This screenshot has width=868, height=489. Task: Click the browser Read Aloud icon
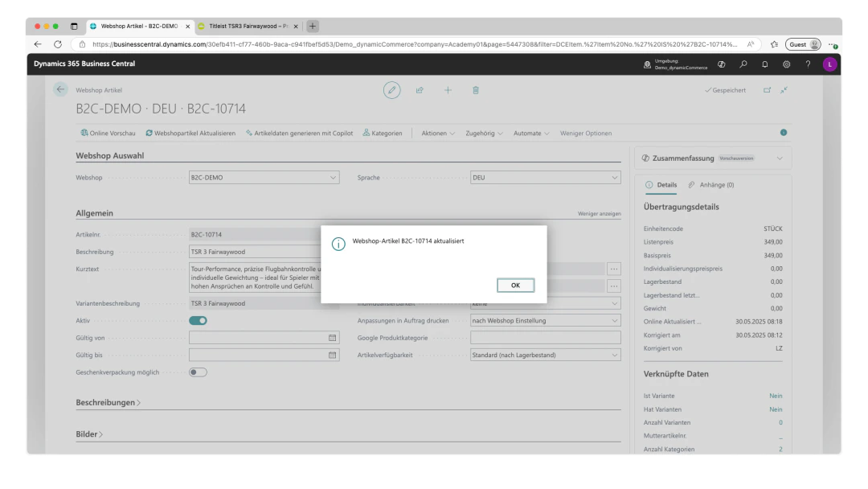point(751,44)
